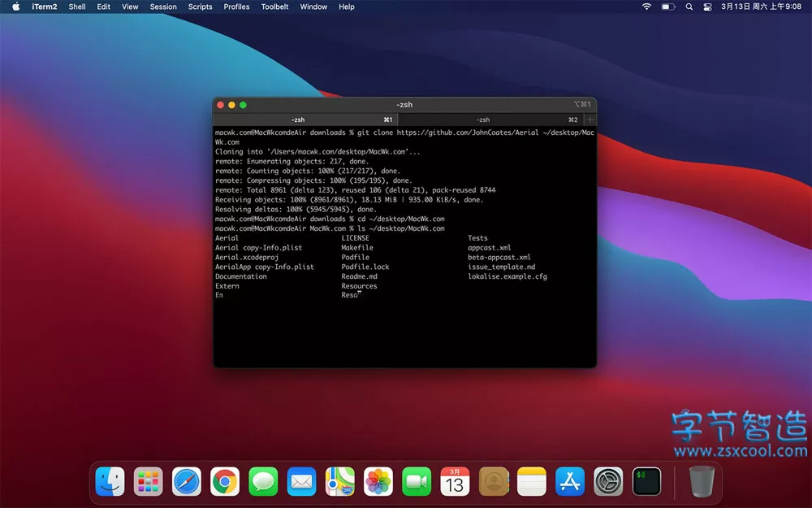
Task: Click 'AerialApp copy-Info.plist' entry
Action: [265, 267]
